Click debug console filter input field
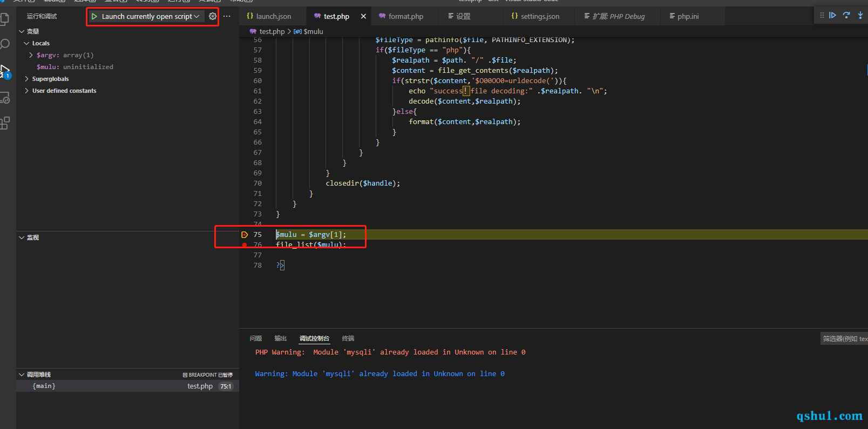This screenshot has width=868, height=429. 844,338
